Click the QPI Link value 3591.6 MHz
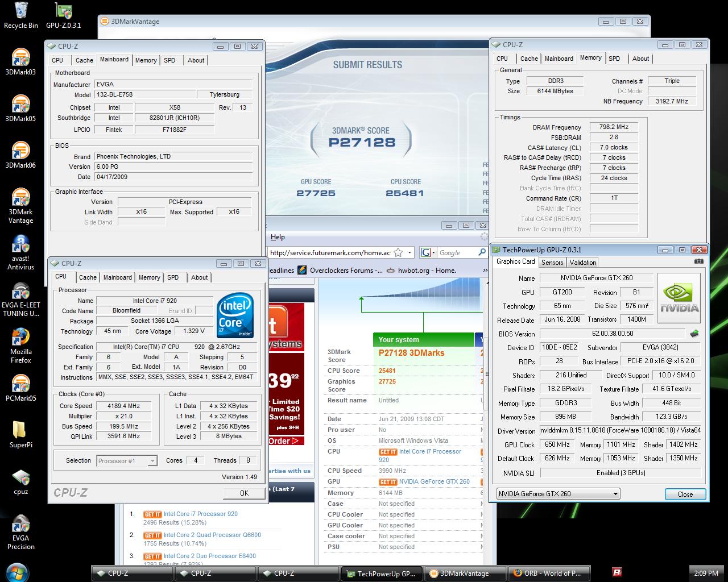Viewport: 728px width, 582px height. pyautogui.click(x=123, y=436)
